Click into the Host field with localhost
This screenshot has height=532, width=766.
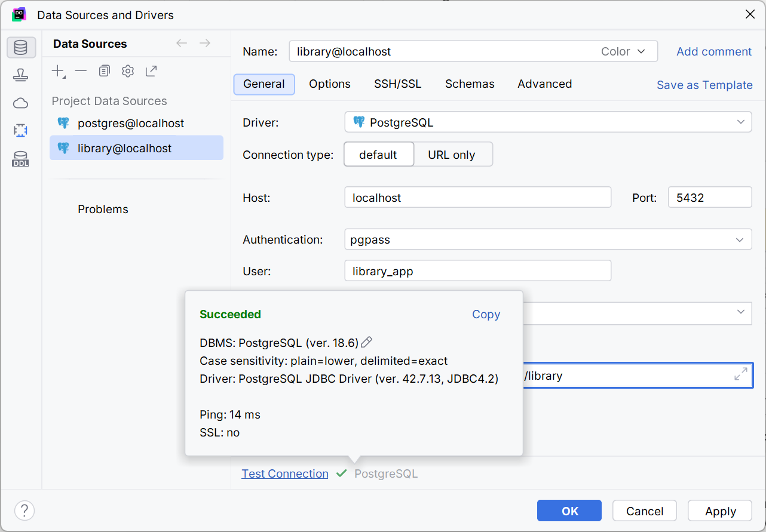(478, 198)
